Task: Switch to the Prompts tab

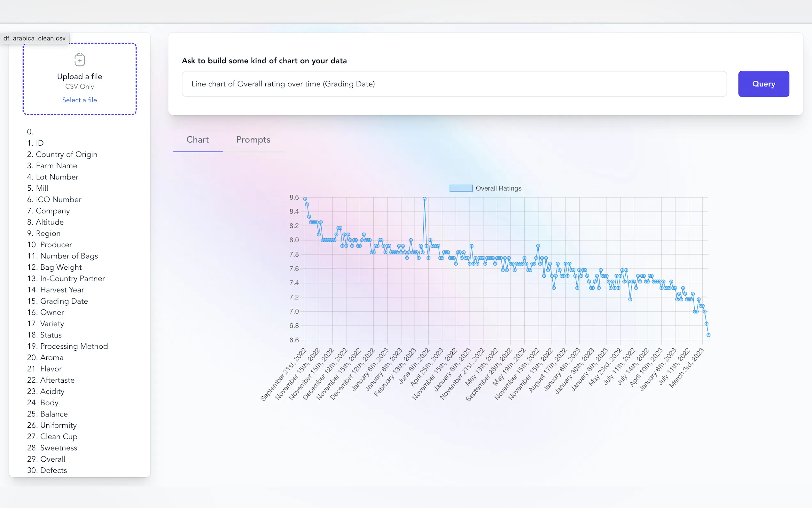Action: click(x=253, y=140)
